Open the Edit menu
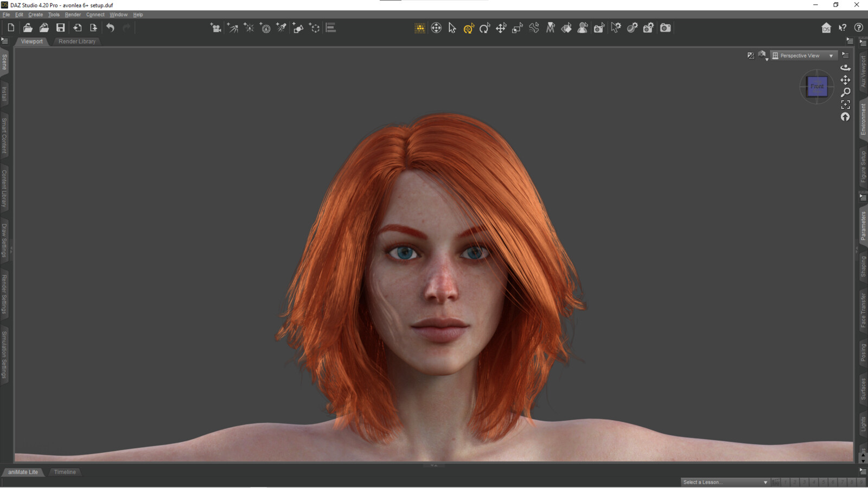 [19, 15]
